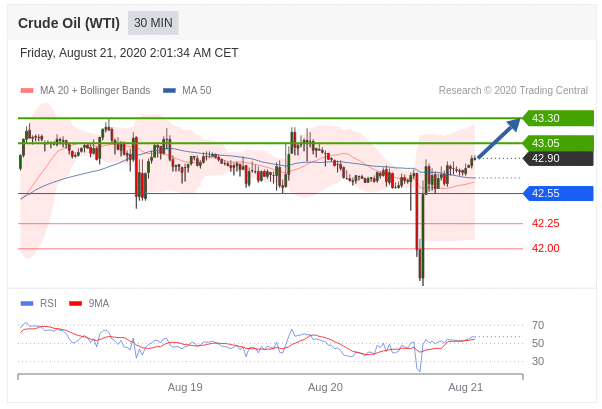Click the Aug 19 date axis label

tap(185, 387)
